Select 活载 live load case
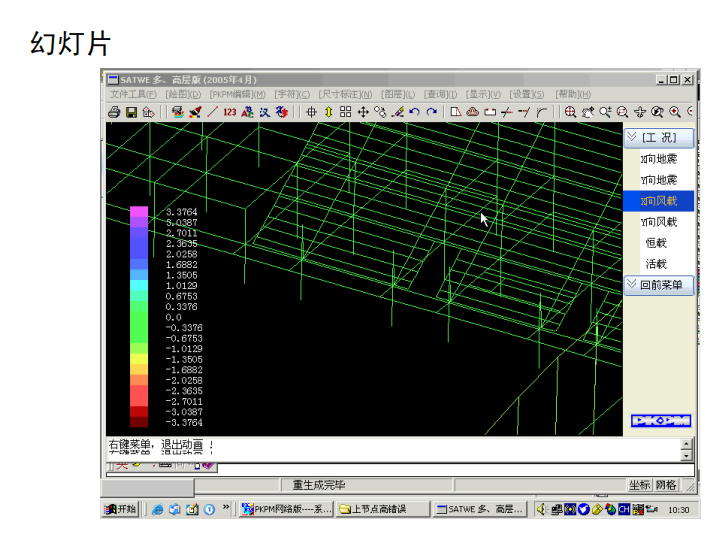Screen dimensions: 717x536 (x=656, y=264)
